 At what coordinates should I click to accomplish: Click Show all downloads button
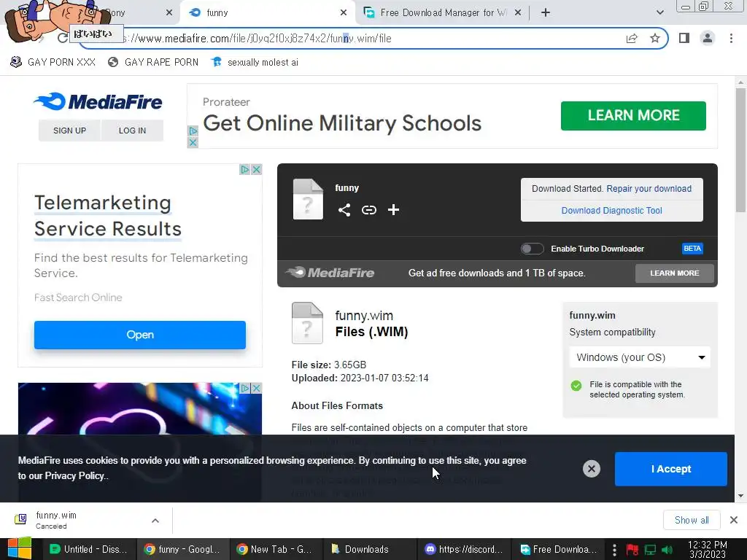coord(692,520)
